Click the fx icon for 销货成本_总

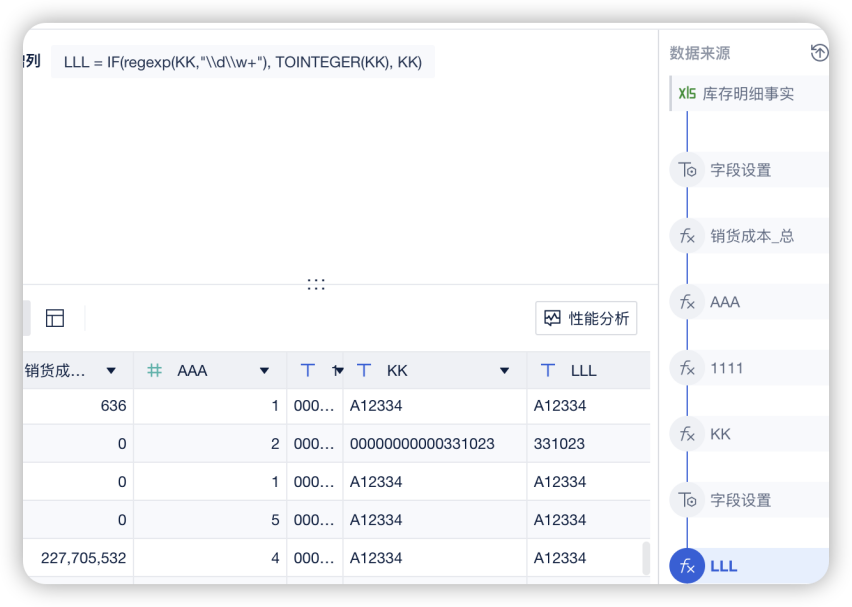[687, 236]
